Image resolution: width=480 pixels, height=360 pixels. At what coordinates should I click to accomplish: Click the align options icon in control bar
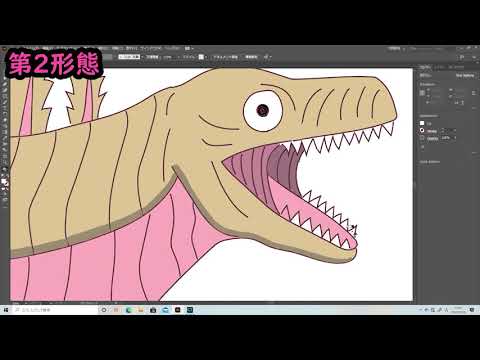266,57
